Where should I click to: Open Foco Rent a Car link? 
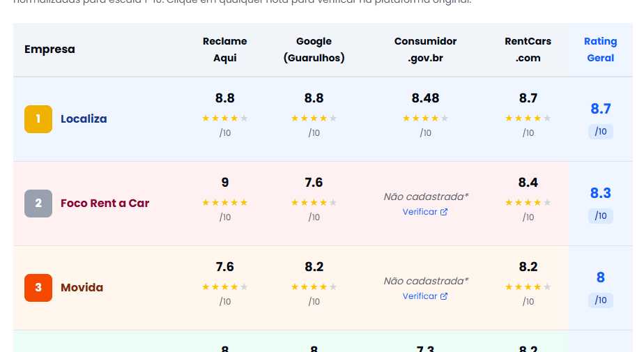[x=105, y=204]
